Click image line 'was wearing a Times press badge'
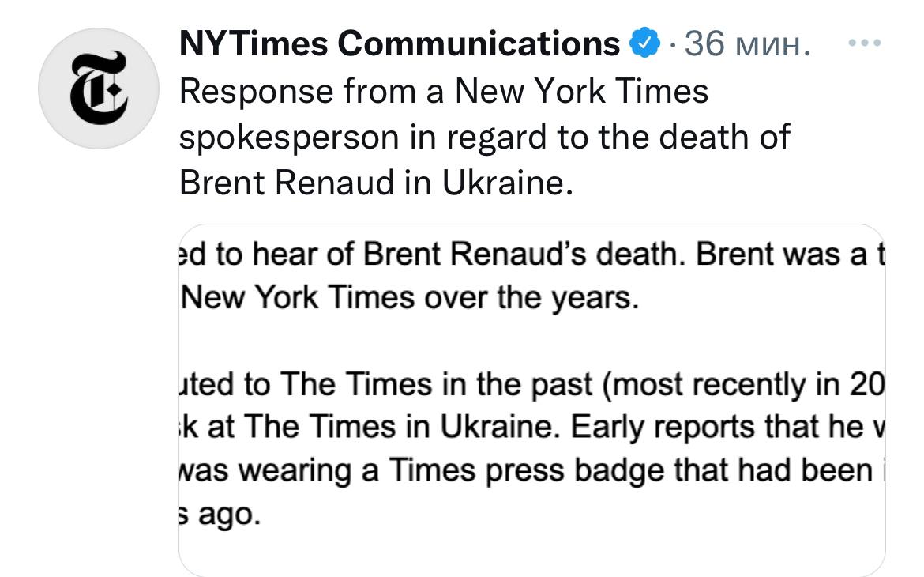924x577 pixels. 531,470
